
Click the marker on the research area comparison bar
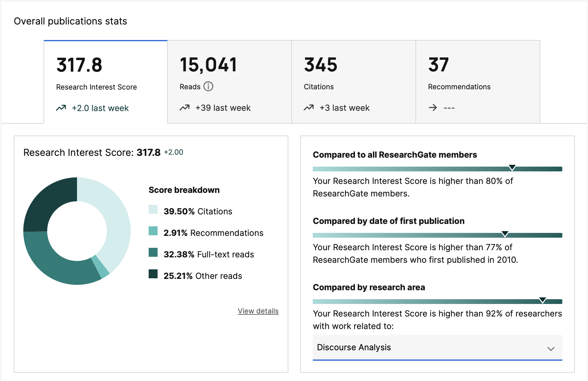click(x=543, y=300)
